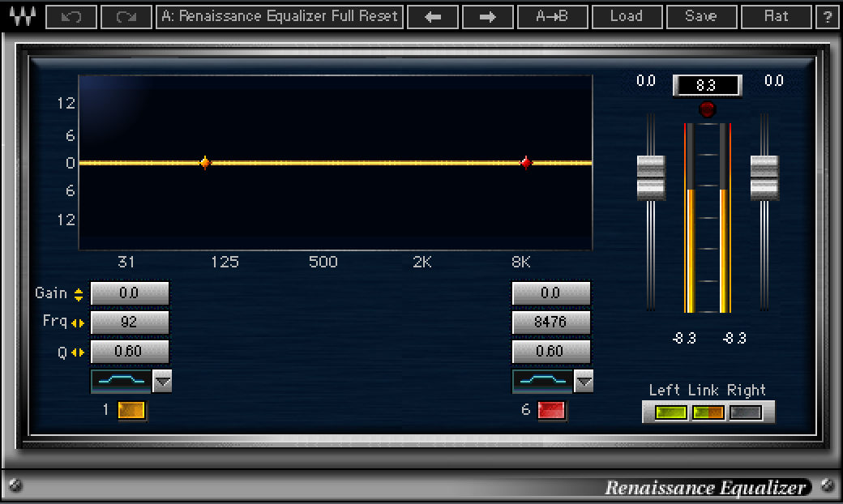
Task: Click the left output level meter
Action: coord(690,218)
